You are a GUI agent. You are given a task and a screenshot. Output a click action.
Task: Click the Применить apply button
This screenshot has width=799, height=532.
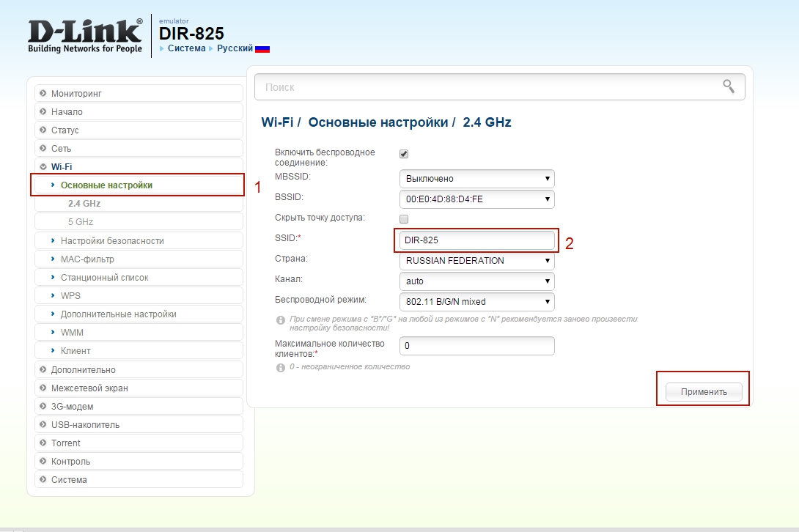click(x=704, y=392)
